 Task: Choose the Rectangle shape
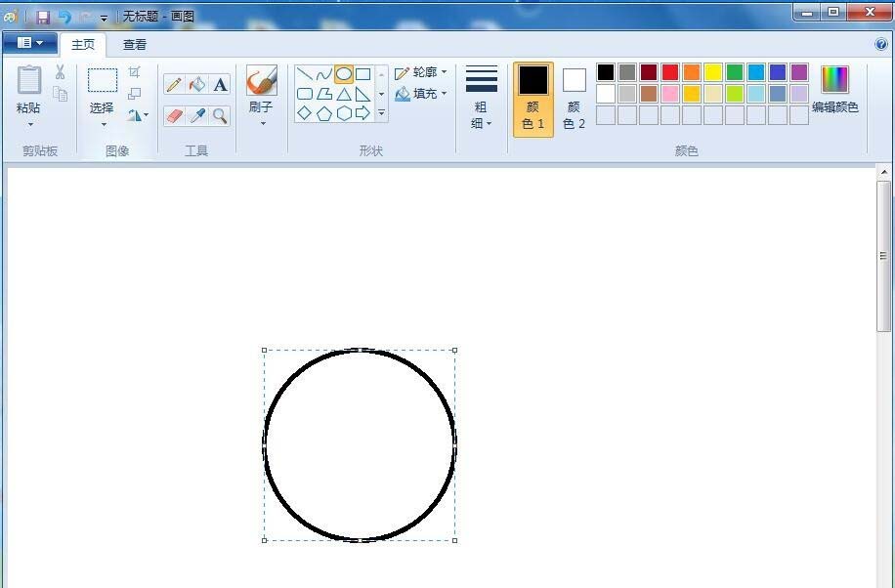(x=363, y=74)
